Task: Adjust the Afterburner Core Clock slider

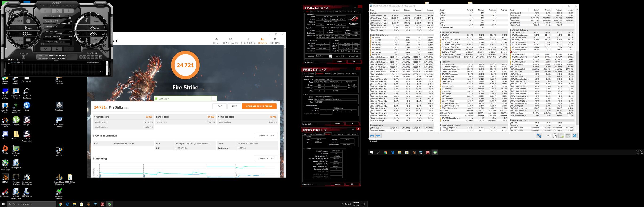Action: click(57, 33)
